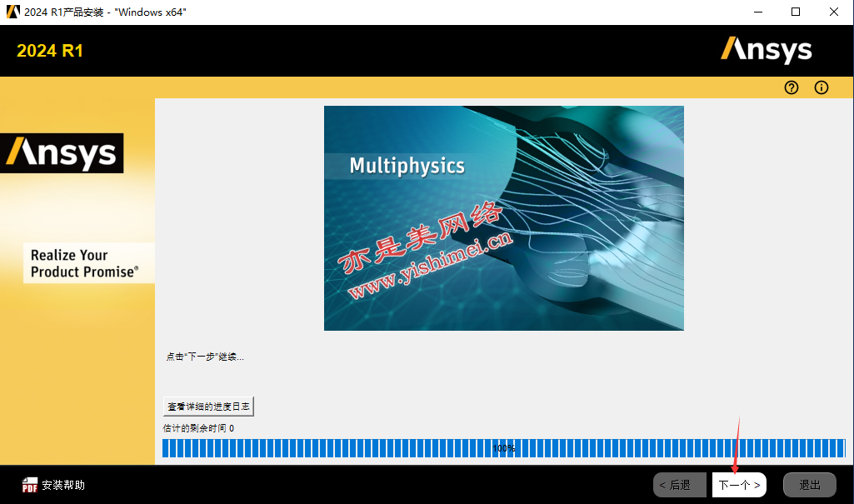The image size is (854, 504).
Task: Click the 下一个 next button
Action: [739, 485]
